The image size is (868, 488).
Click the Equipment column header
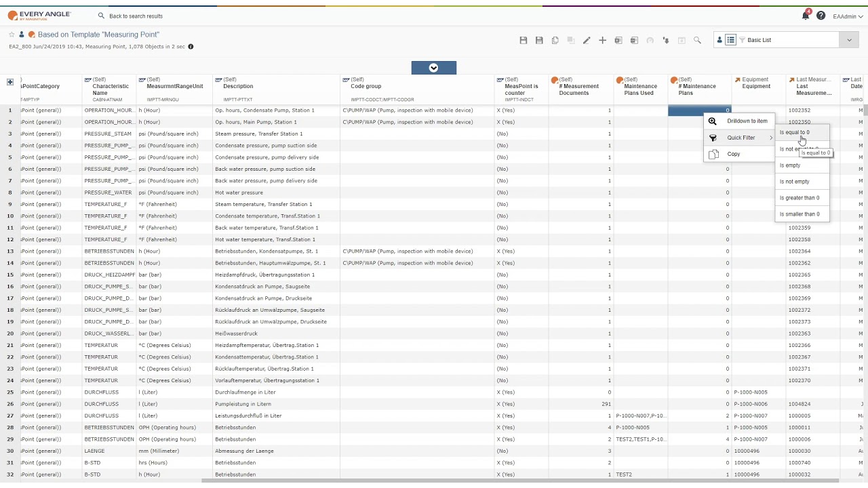[x=758, y=89]
